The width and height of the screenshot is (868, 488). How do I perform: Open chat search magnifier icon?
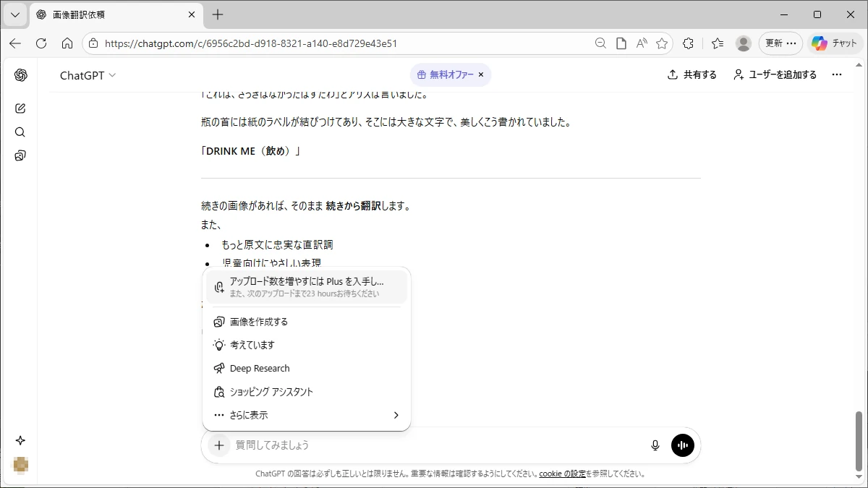coord(20,132)
